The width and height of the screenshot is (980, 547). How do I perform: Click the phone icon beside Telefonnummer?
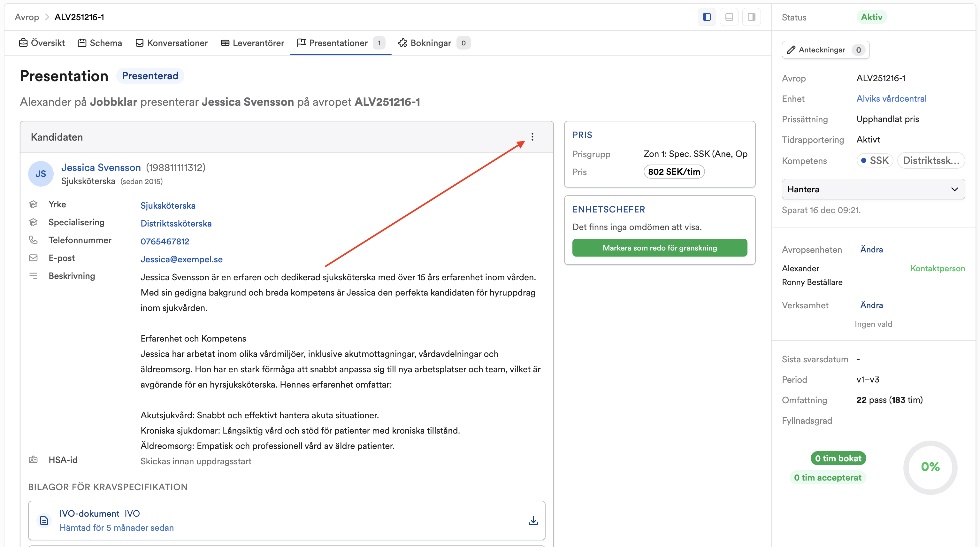[33, 240]
